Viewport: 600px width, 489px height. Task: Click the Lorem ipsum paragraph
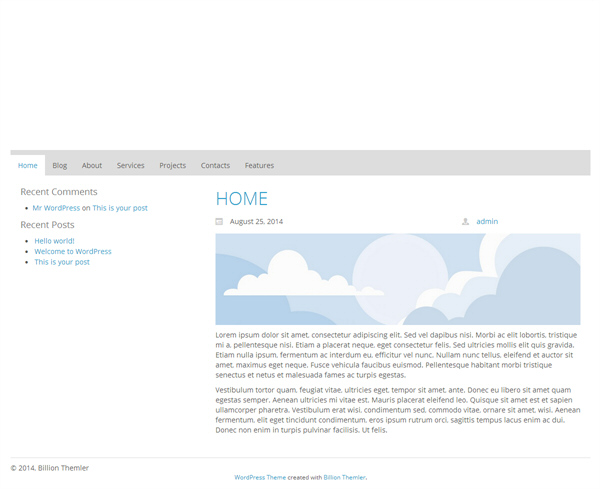[x=396, y=355]
